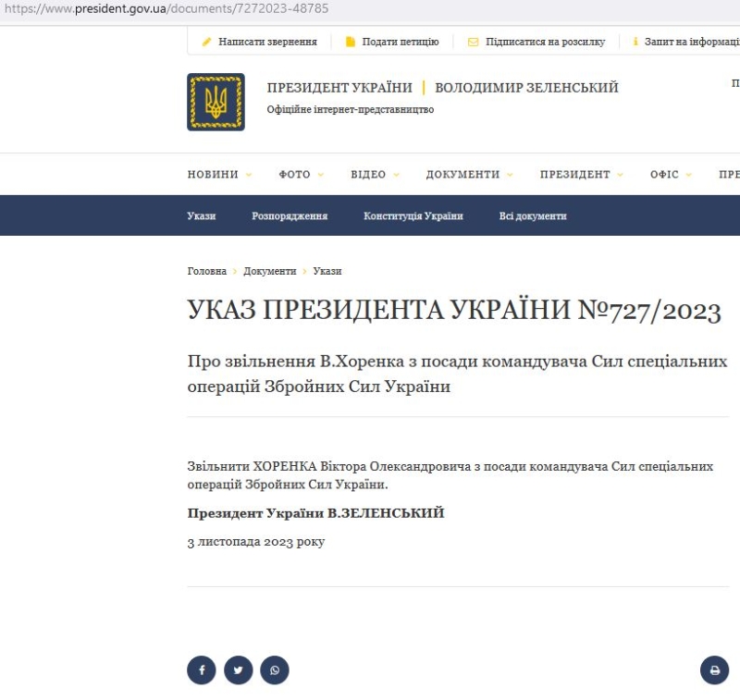Click the Ukrainian trident coat of arms logo
This screenshot has height=700, width=740.
216,102
